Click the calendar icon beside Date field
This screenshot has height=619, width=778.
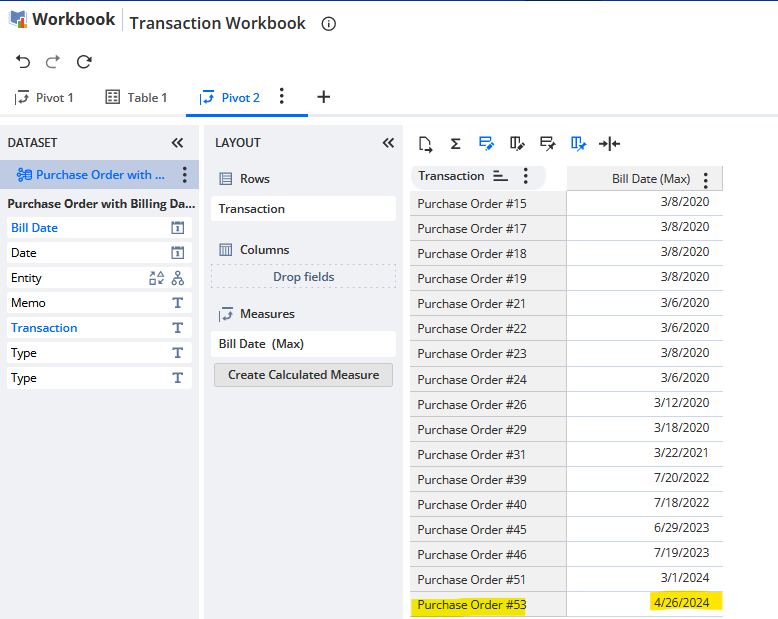coord(178,252)
